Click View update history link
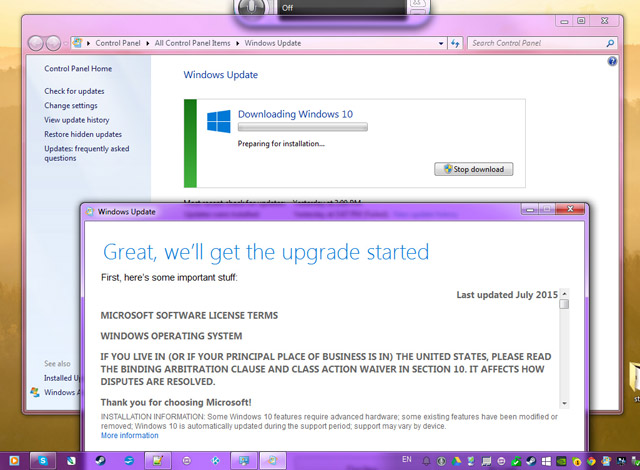640x470 pixels. (77, 120)
